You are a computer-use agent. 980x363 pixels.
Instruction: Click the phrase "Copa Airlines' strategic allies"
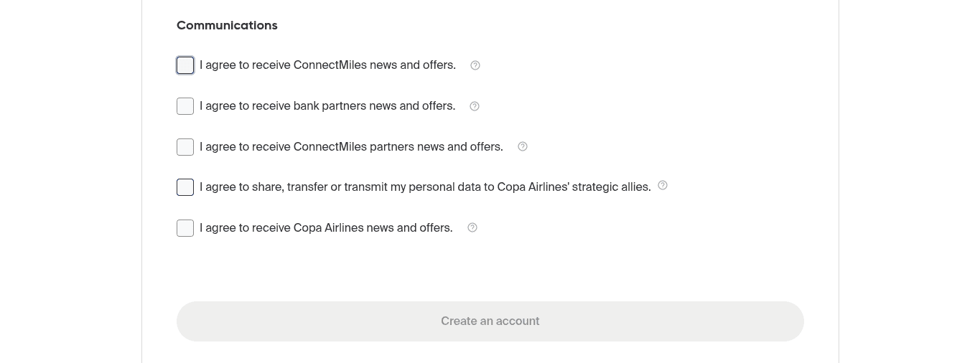click(574, 187)
